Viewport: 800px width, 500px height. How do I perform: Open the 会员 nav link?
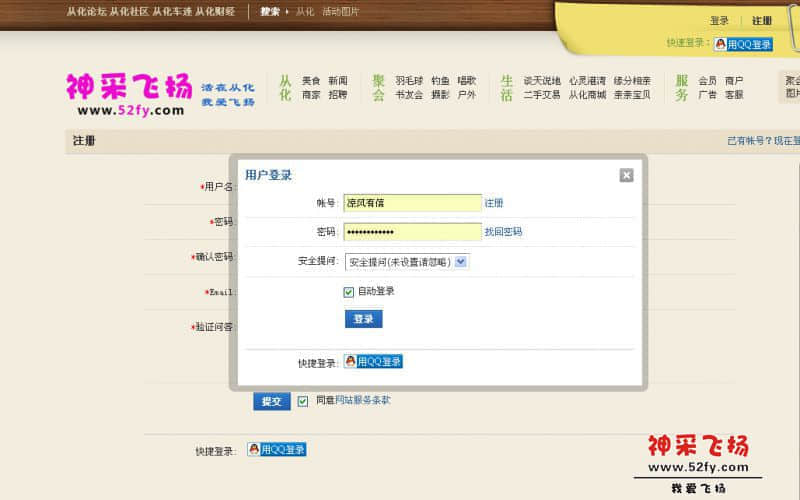coord(707,81)
